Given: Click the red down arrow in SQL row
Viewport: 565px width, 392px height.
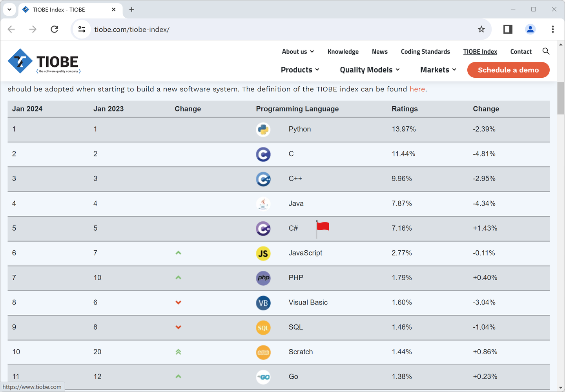Looking at the screenshot, I should tap(179, 327).
